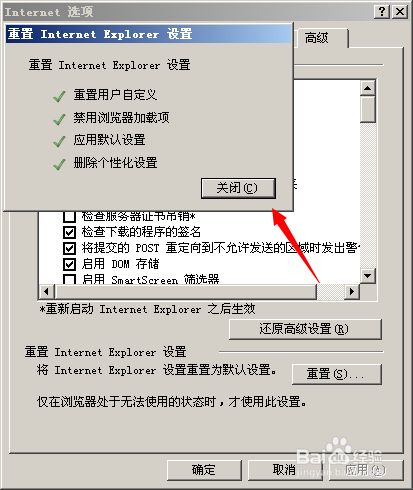Click the 重置(S)... button
Image resolution: width=413 pixels, height=490 pixels.
coord(337,374)
